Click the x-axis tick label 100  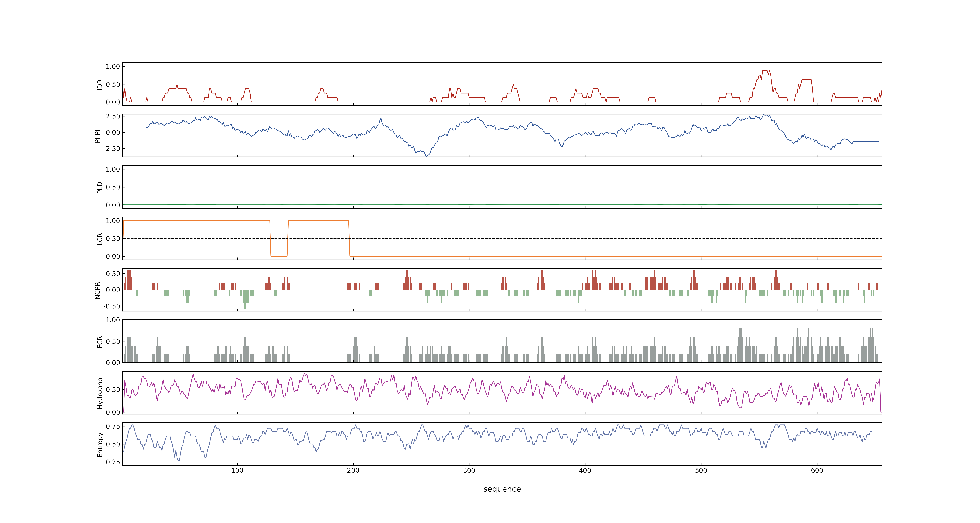pyautogui.click(x=237, y=470)
